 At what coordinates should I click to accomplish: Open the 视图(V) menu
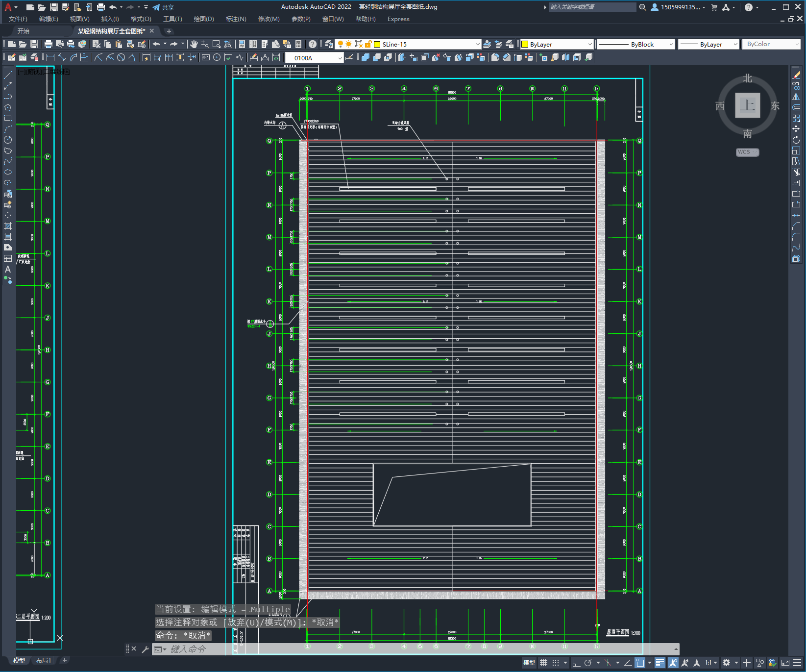click(79, 19)
